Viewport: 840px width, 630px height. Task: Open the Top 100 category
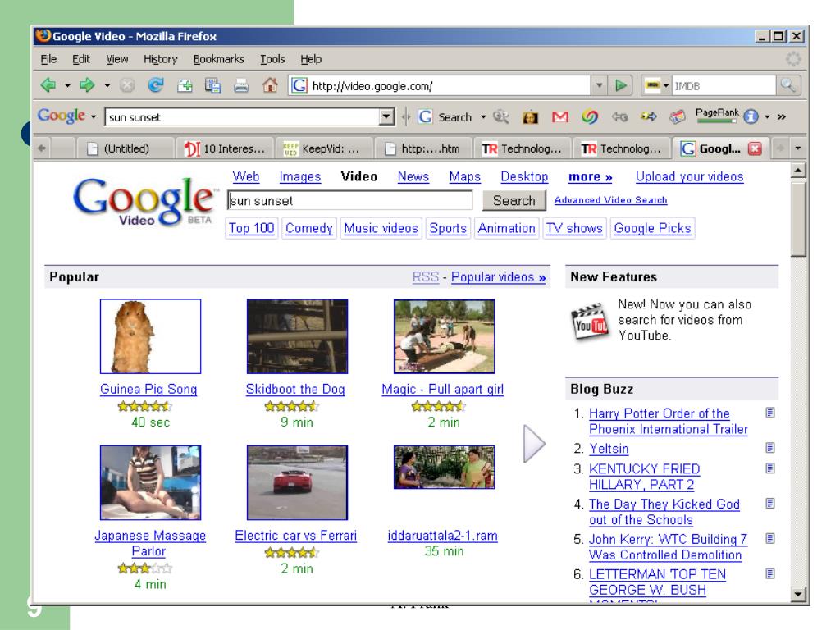(x=251, y=228)
